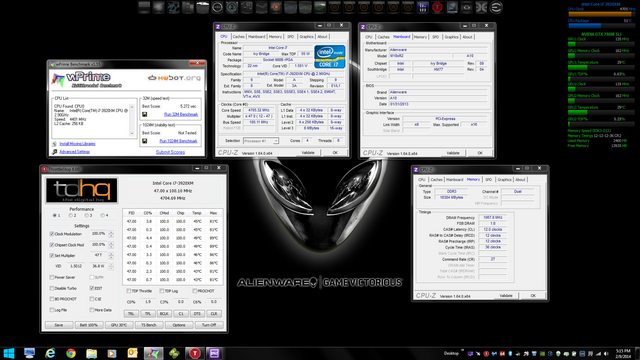
Task: Open Internet Explorer from the taskbar
Action: point(50,353)
